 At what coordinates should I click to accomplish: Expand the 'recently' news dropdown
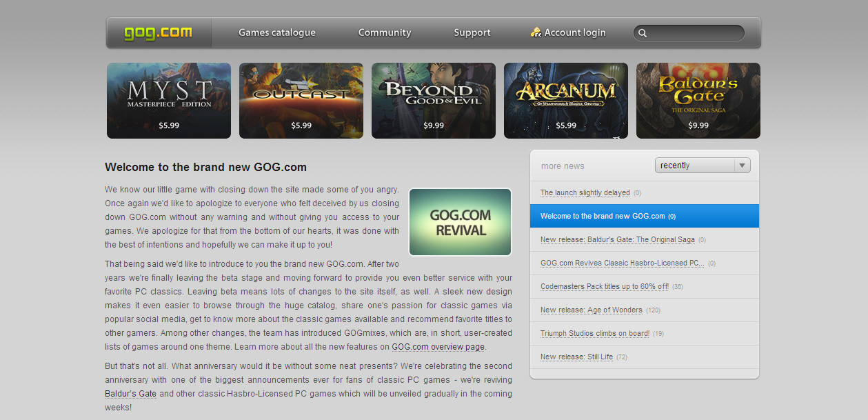click(x=703, y=166)
